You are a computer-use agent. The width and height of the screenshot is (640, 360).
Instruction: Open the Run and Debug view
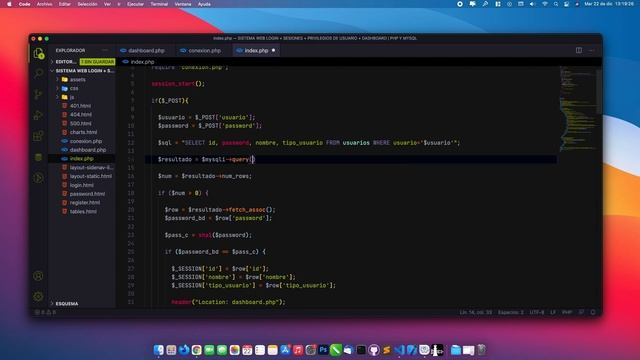click(x=38, y=116)
